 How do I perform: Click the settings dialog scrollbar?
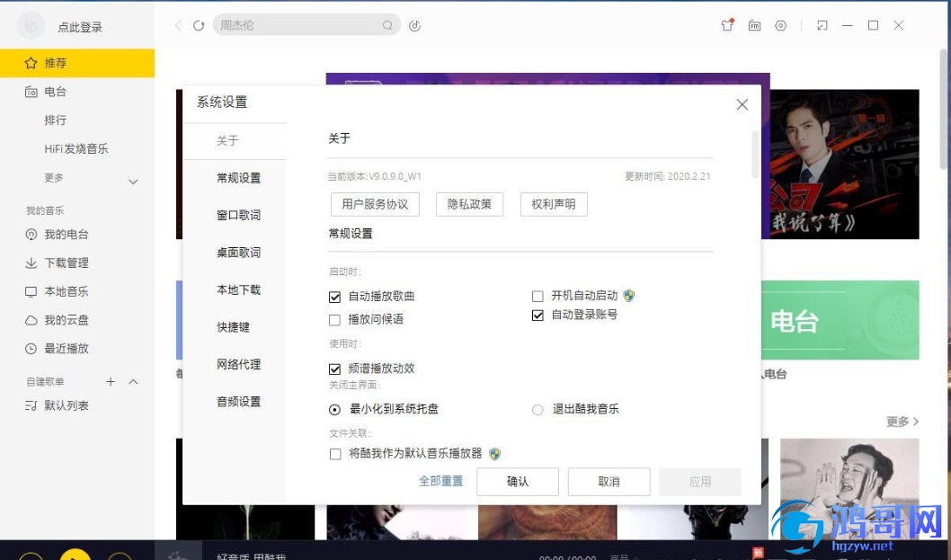click(755, 154)
